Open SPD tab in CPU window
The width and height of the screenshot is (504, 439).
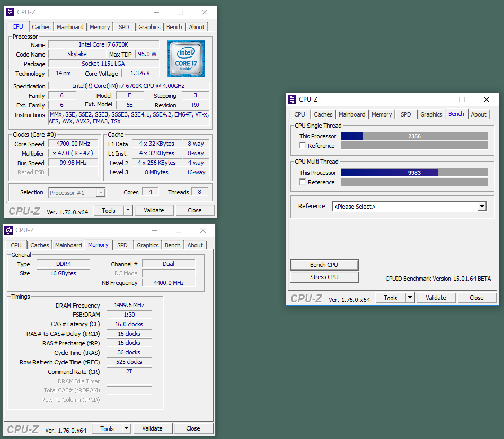point(124,27)
